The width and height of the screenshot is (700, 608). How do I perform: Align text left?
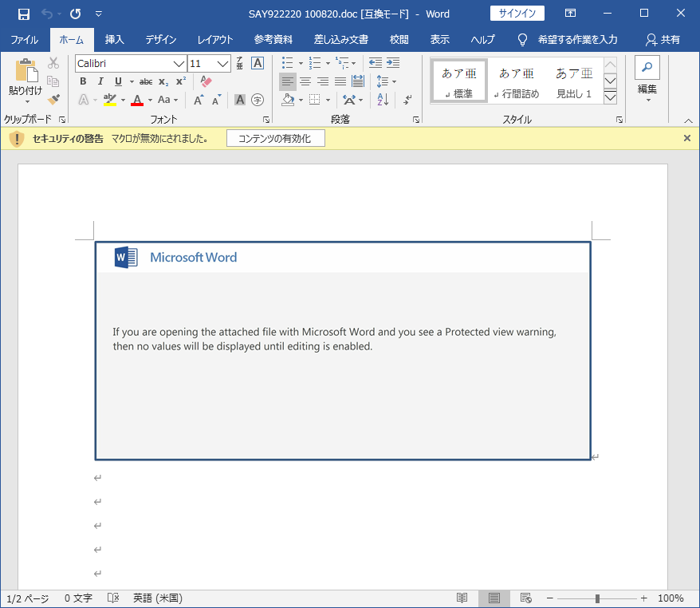[x=288, y=81]
